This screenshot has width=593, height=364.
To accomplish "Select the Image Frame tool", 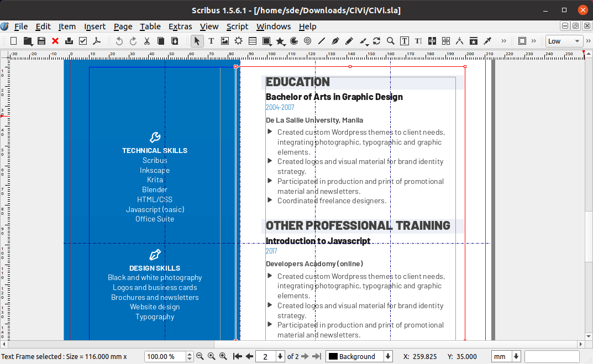I will coord(224,41).
